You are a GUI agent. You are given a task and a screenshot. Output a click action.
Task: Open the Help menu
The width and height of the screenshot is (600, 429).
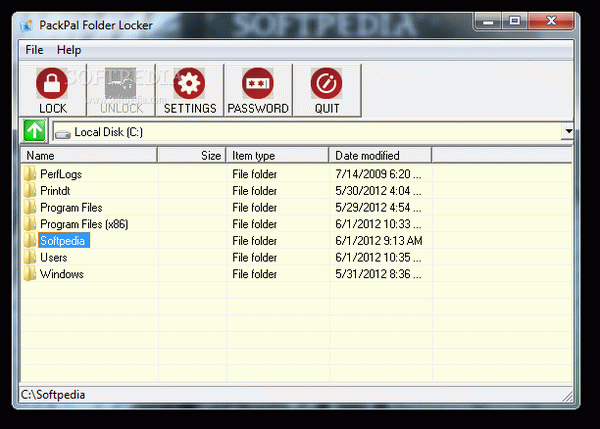click(69, 50)
